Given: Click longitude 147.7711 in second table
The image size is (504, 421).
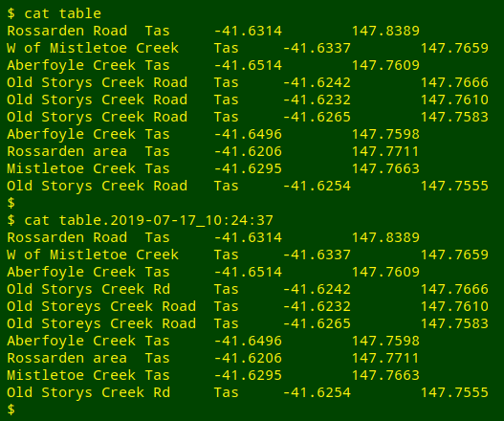Looking at the screenshot, I should (385, 358).
